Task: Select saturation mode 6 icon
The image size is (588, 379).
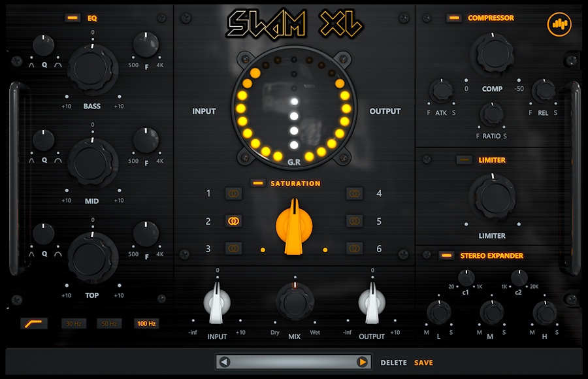Action: pos(354,248)
